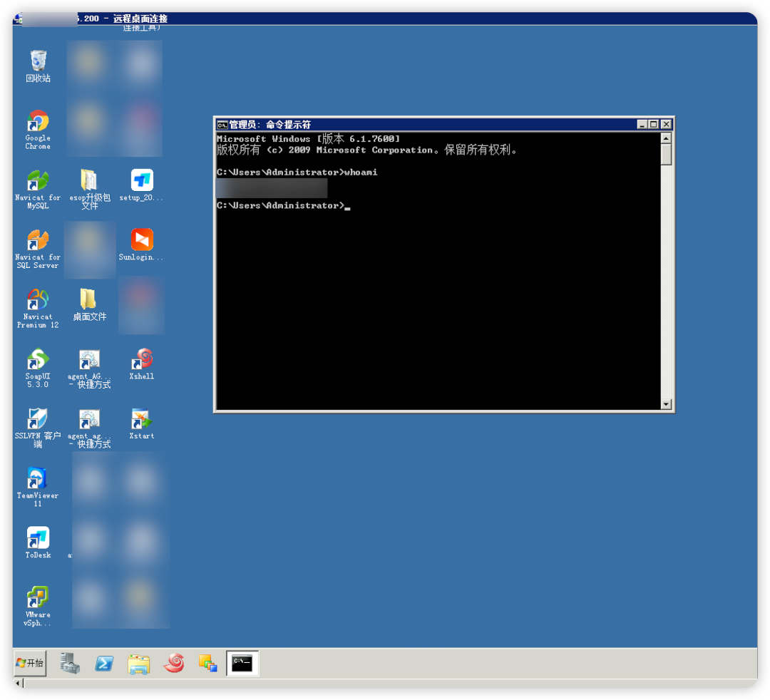Select the Xstart desktop icon
The height and width of the screenshot is (700, 770).
pyautogui.click(x=141, y=423)
